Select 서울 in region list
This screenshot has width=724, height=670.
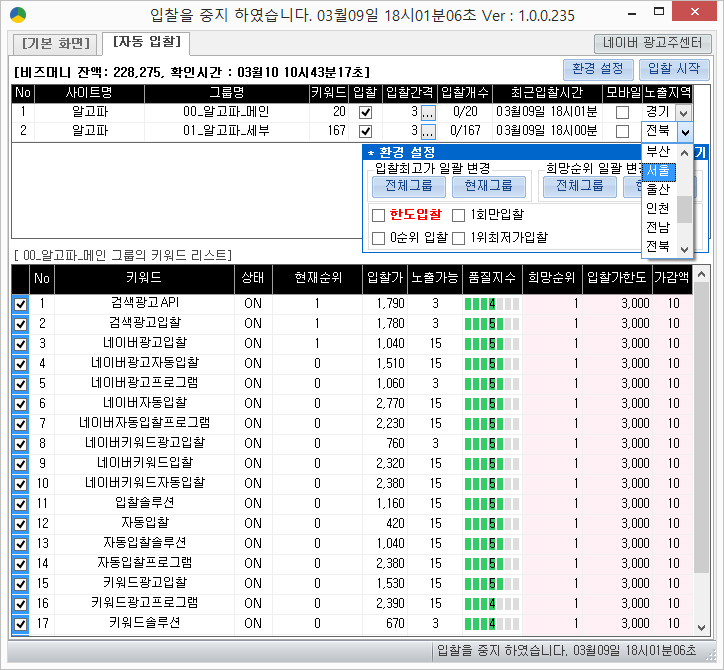(658, 171)
